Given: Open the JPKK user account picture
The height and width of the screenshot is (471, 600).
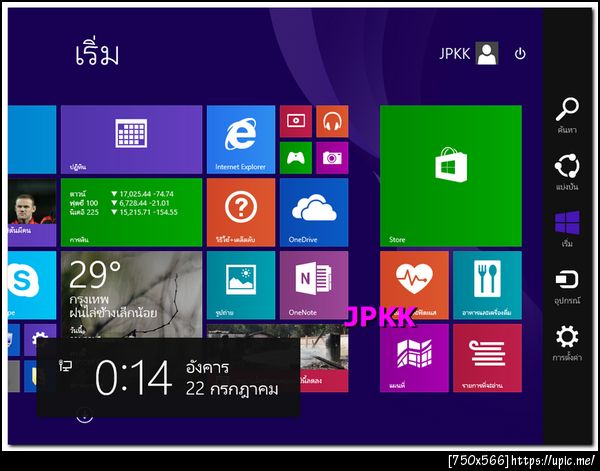Looking at the screenshot, I should click(487, 53).
